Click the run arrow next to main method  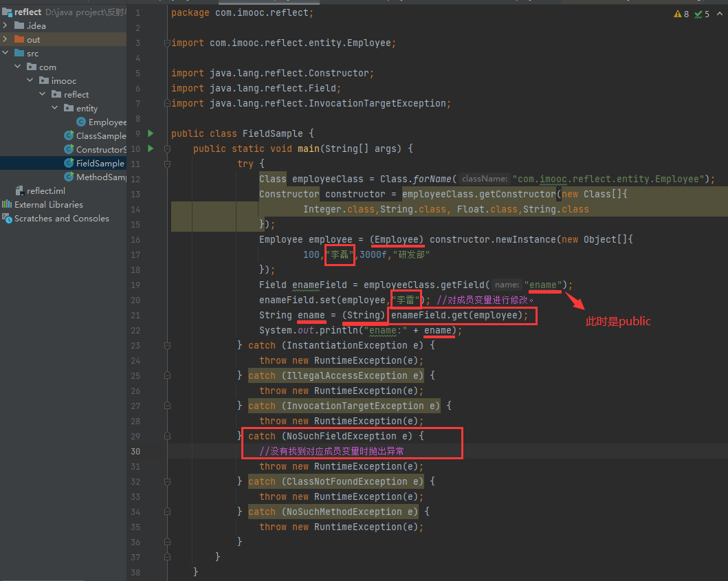coord(151,149)
